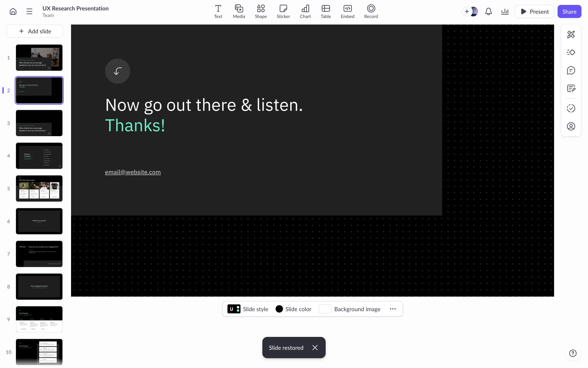View presentation analytics chart icon
Image resolution: width=588 pixels, height=368 pixels.
[x=505, y=12]
